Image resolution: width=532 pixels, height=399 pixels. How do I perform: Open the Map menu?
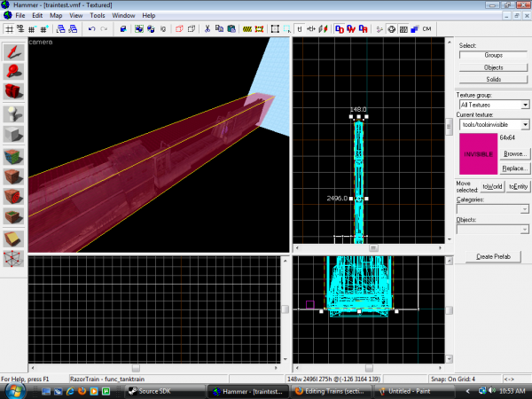pos(56,16)
